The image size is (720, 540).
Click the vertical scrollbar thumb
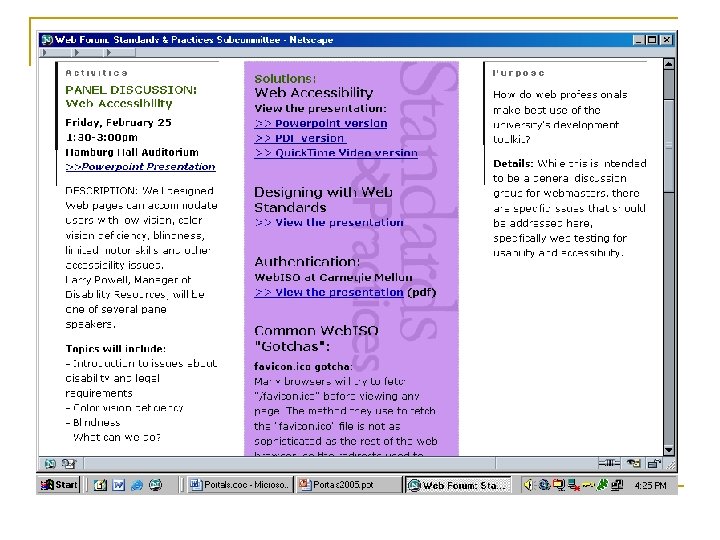click(669, 145)
